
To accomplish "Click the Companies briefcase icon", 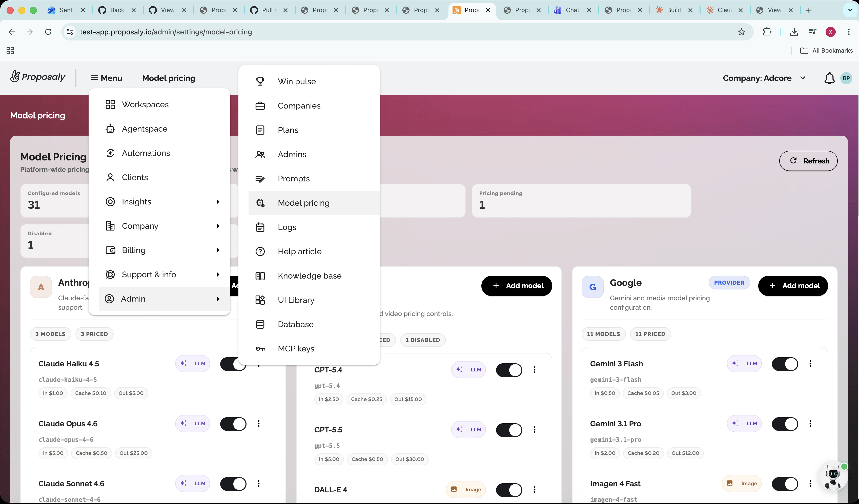I will click(x=260, y=106).
